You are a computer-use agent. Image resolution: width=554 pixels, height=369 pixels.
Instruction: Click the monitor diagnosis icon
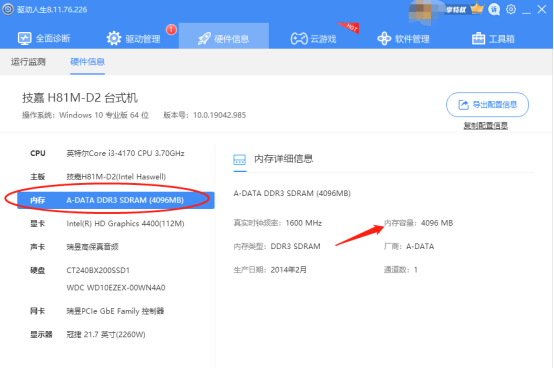tap(24, 38)
